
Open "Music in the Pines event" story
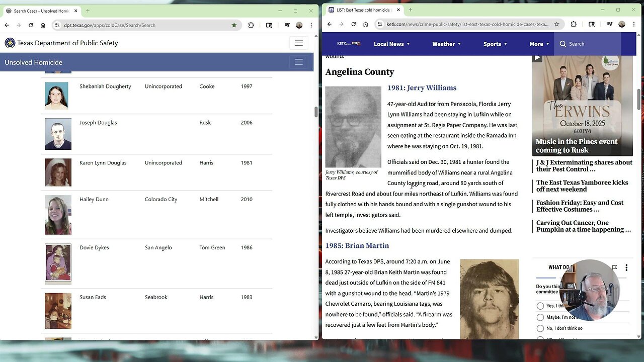coord(577,146)
